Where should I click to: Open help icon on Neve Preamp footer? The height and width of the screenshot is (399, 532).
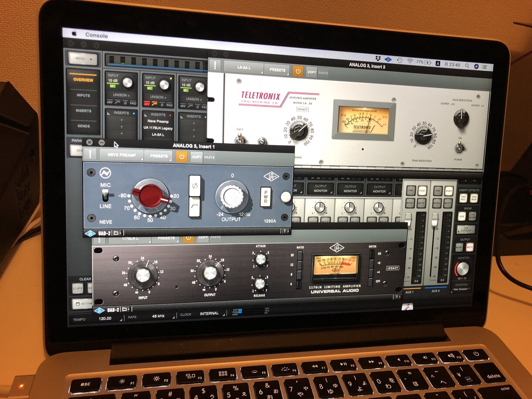(x=285, y=231)
